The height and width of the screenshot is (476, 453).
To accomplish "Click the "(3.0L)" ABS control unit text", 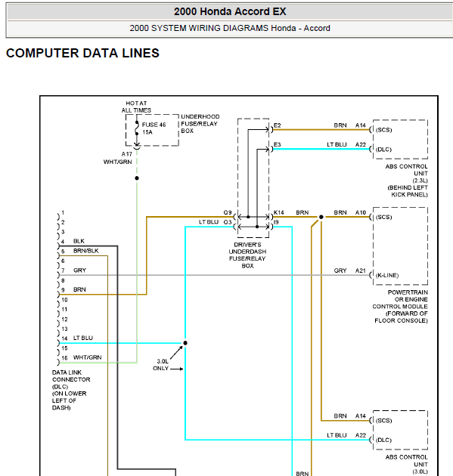I will [x=420, y=471].
